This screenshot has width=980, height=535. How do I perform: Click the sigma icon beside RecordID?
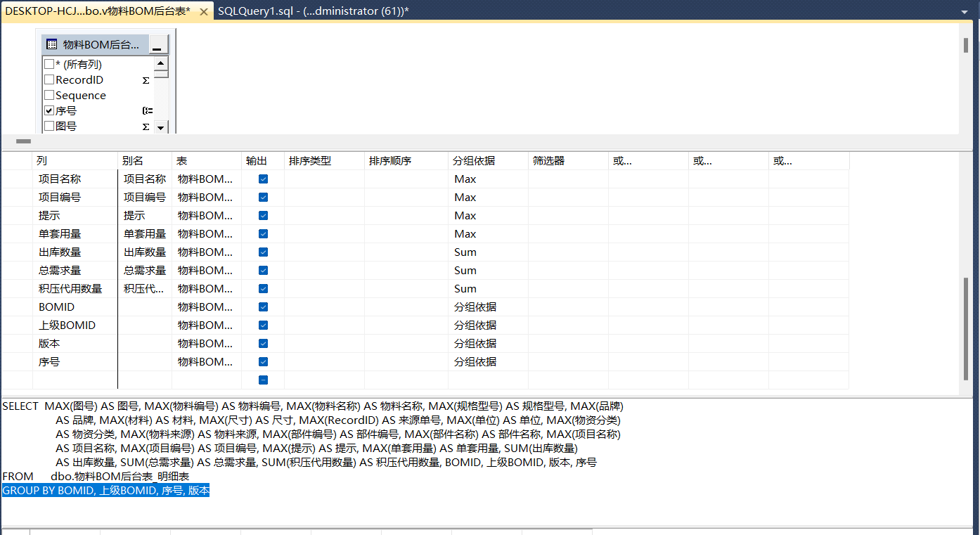click(x=146, y=80)
